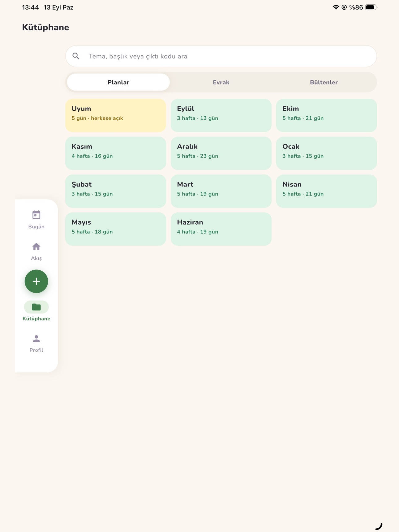Viewport: 399px width, 532px height.
Task: Select the Şubat plan card
Action: coord(116,191)
